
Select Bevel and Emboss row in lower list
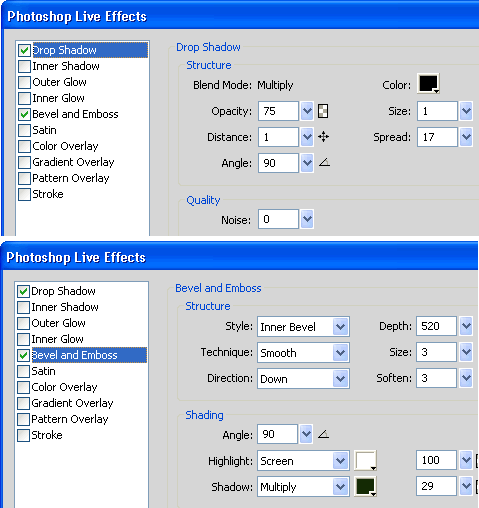pyautogui.click(x=89, y=355)
